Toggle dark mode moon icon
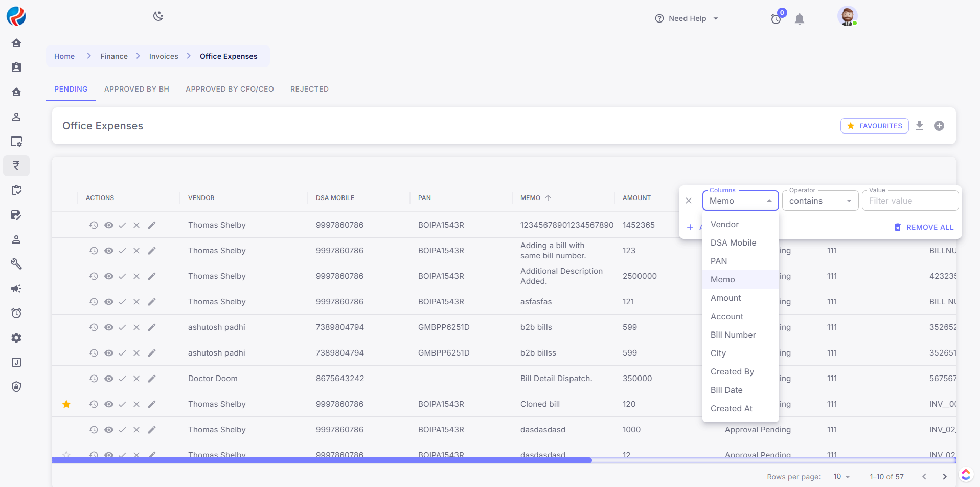This screenshot has height=487, width=980. click(158, 16)
